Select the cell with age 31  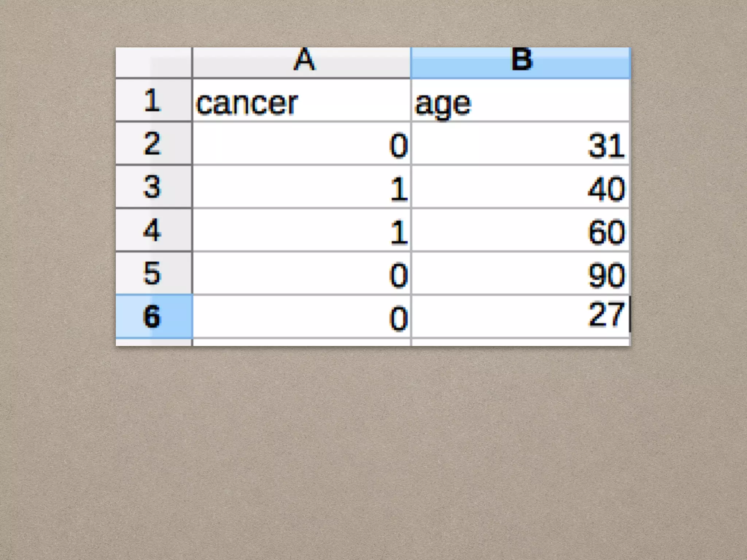point(520,144)
